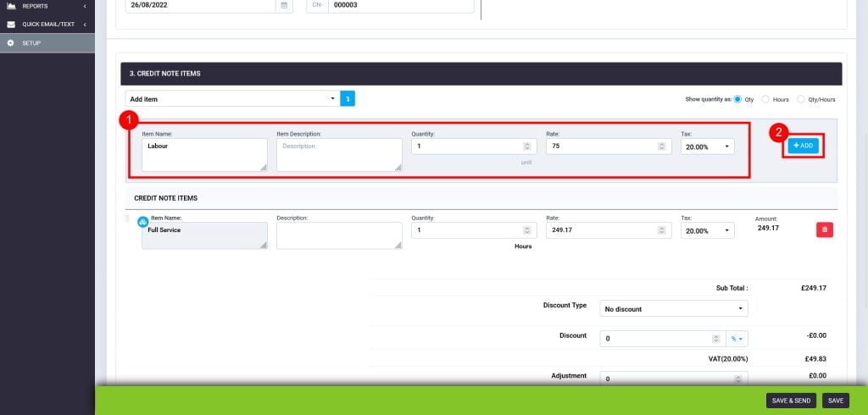The height and width of the screenshot is (415, 868).
Task: Select the Qty quantity display option
Action: tap(737, 99)
